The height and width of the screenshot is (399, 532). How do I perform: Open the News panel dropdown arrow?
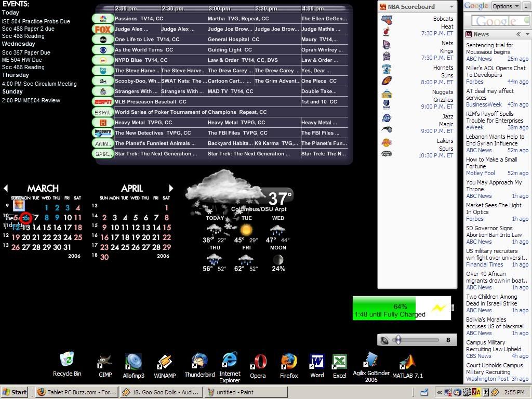pos(527,34)
